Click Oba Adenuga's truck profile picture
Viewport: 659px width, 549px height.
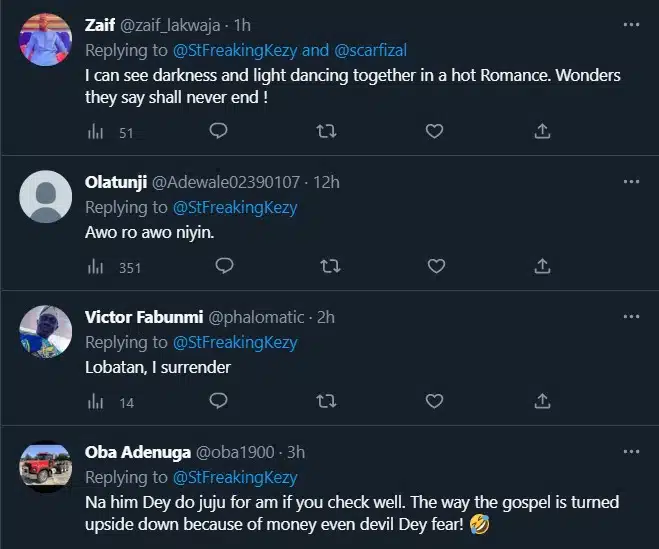coord(46,466)
